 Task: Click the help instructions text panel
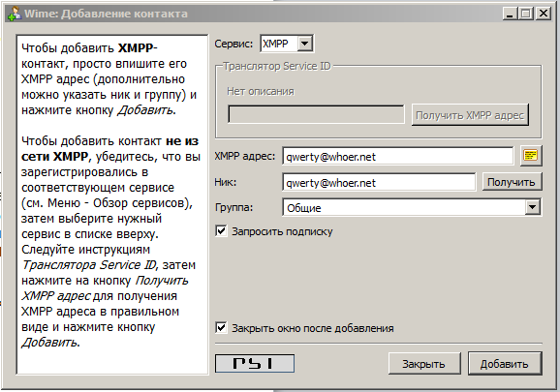coord(112,204)
